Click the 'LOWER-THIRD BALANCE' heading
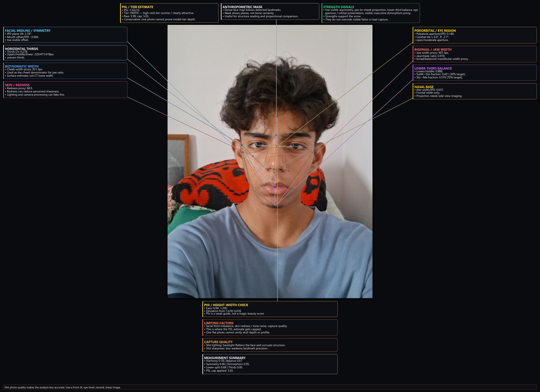540x392 pixels. 433,68
